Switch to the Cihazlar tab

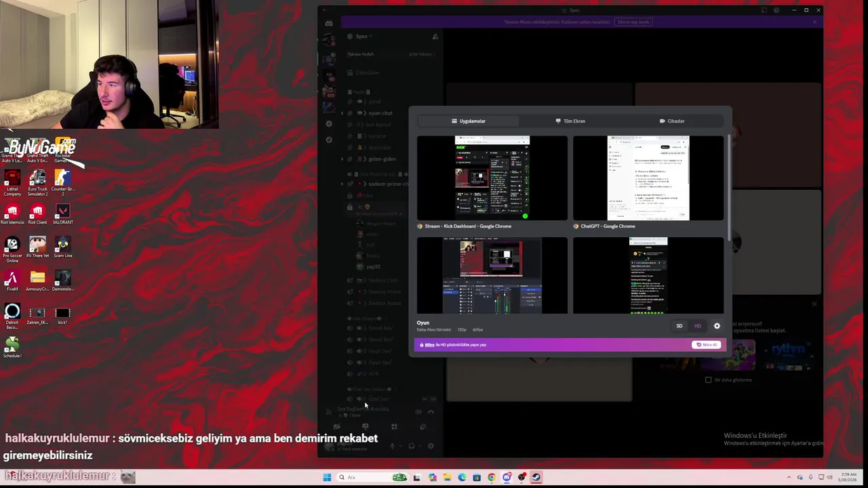pos(672,121)
